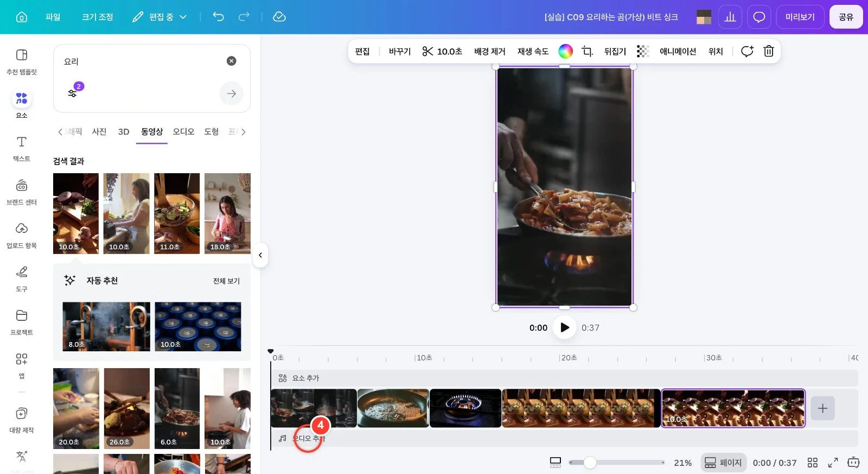Toggle the timeline thumbnail layout icon
Screen dimensions: 868x474
(x=556, y=463)
